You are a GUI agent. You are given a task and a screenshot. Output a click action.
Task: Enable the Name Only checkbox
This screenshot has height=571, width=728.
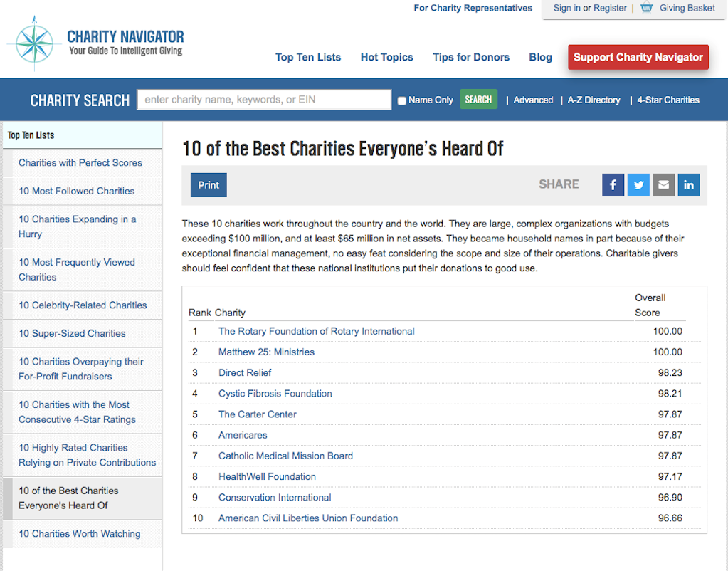tap(402, 100)
